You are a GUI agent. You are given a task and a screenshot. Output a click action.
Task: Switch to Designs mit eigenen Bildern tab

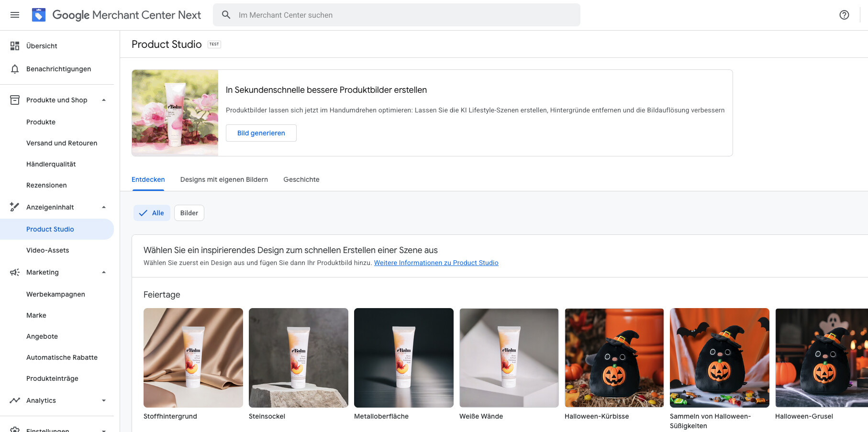pos(224,179)
